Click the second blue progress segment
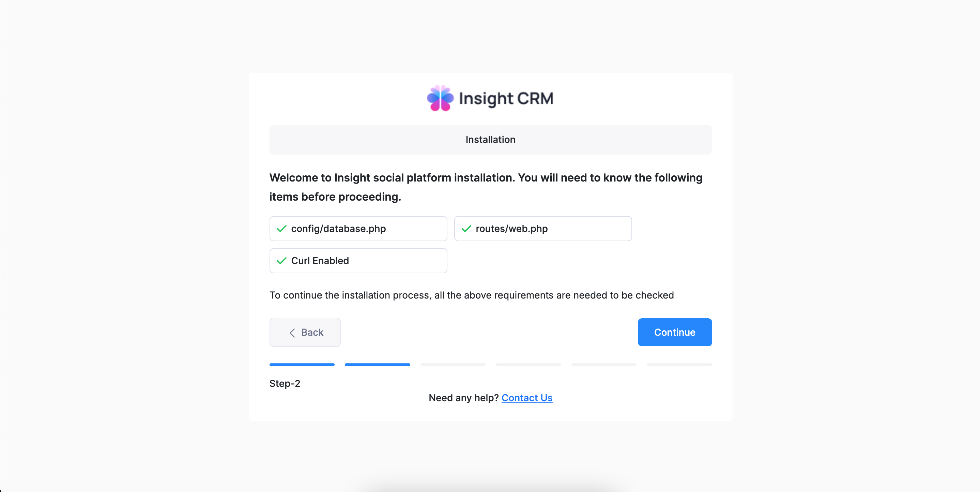This screenshot has height=492, width=980. [x=377, y=365]
